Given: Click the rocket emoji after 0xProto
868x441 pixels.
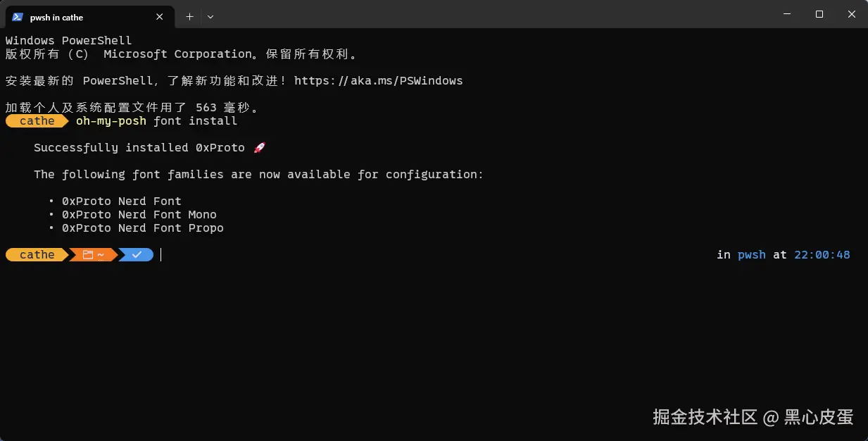Looking at the screenshot, I should (259, 148).
